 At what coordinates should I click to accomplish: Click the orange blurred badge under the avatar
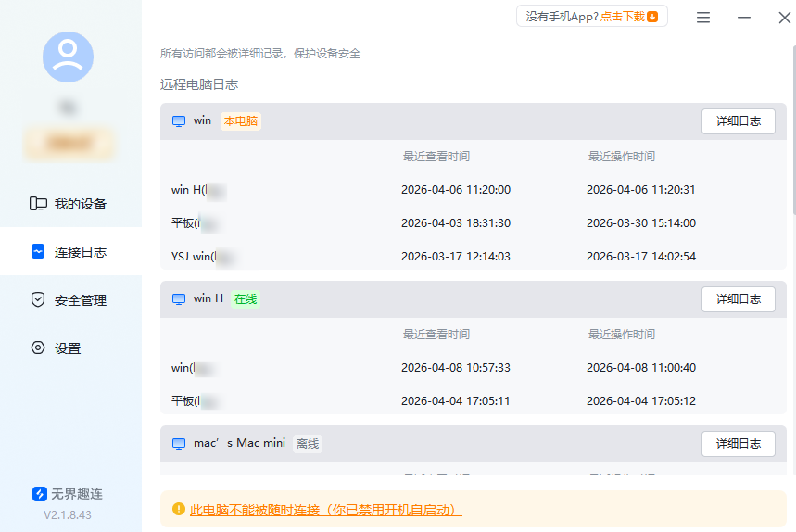point(69,144)
